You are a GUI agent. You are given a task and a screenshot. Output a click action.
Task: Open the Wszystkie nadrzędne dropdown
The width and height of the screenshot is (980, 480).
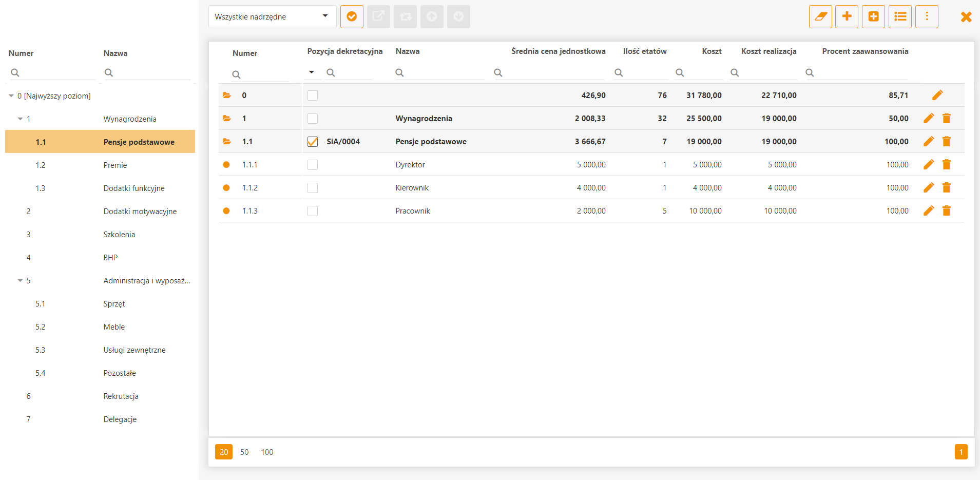pyautogui.click(x=272, y=17)
